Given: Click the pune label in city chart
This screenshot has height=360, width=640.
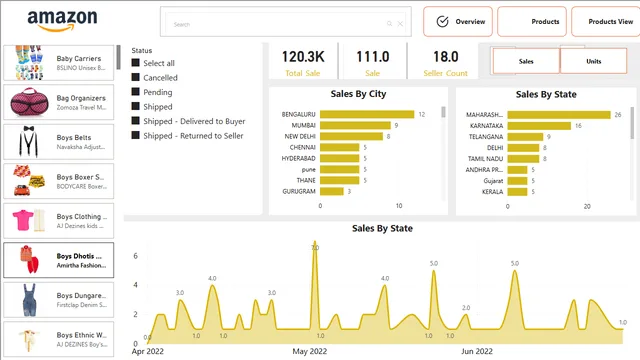Looking at the screenshot, I should (308, 169).
